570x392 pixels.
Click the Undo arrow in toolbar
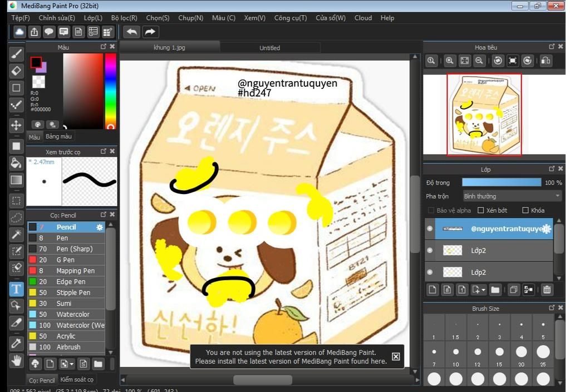tap(131, 32)
